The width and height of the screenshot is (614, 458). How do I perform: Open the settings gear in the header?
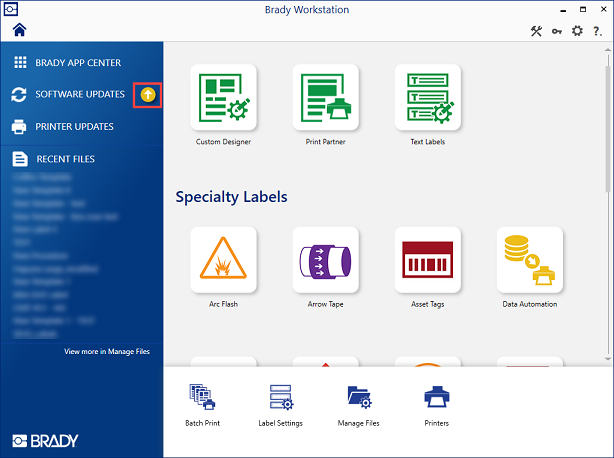pos(577,31)
